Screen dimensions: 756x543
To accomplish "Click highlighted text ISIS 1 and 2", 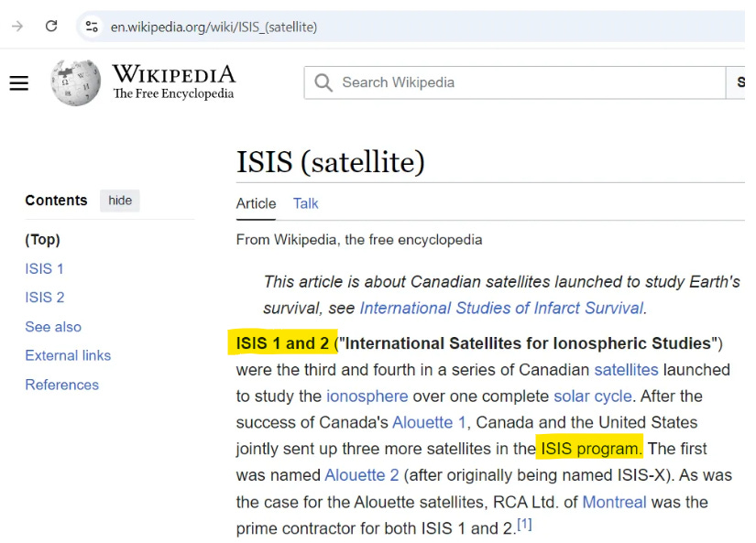I will click(x=282, y=343).
